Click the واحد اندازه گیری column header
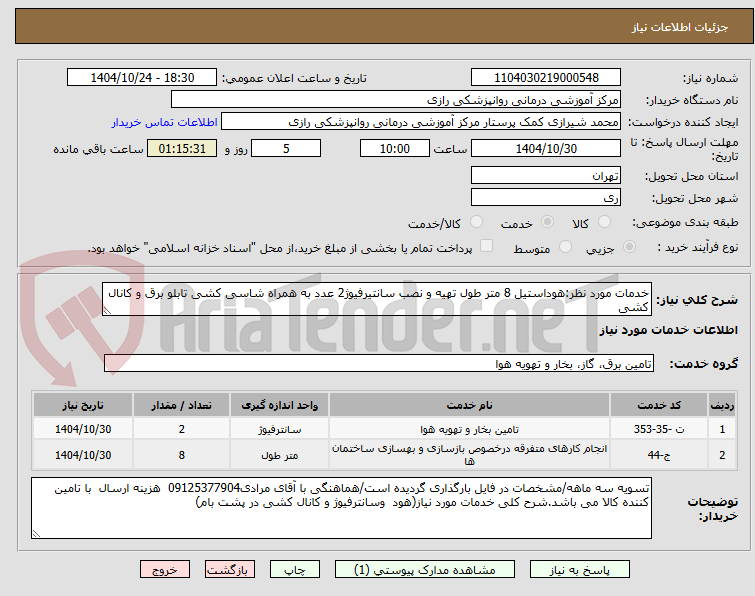Viewport: 755px width, 596px height. click(x=279, y=405)
